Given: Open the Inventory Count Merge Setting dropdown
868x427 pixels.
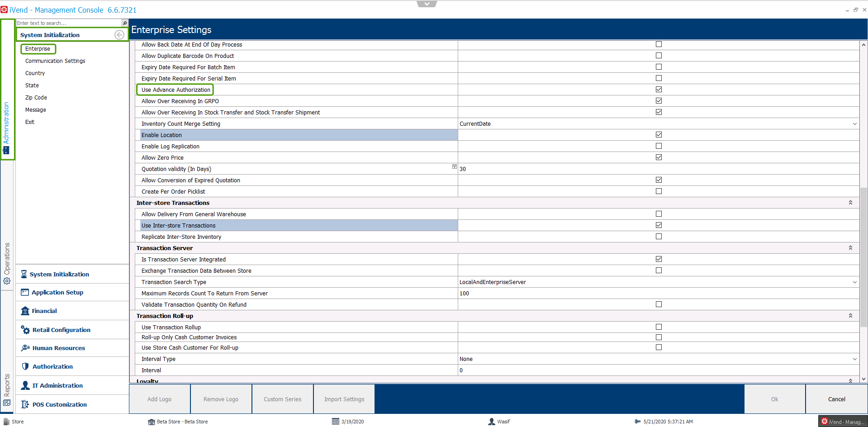Looking at the screenshot, I should coord(854,124).
